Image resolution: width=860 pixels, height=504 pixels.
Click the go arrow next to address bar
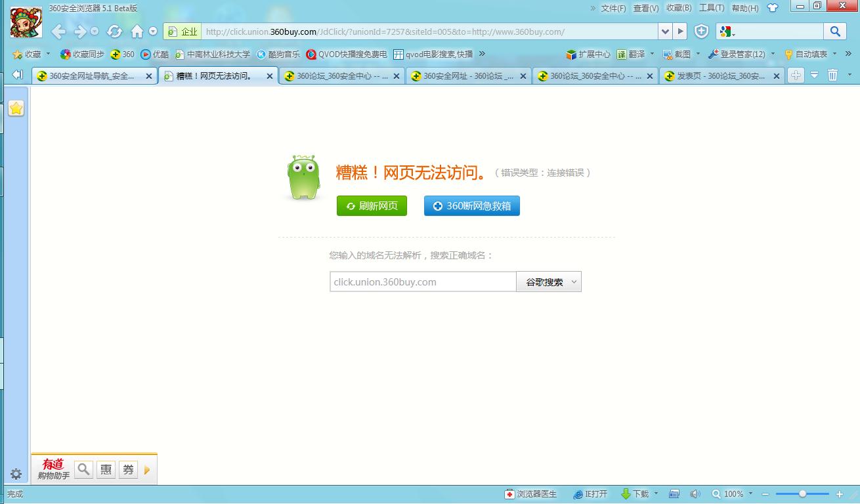(x=680, y=31)
